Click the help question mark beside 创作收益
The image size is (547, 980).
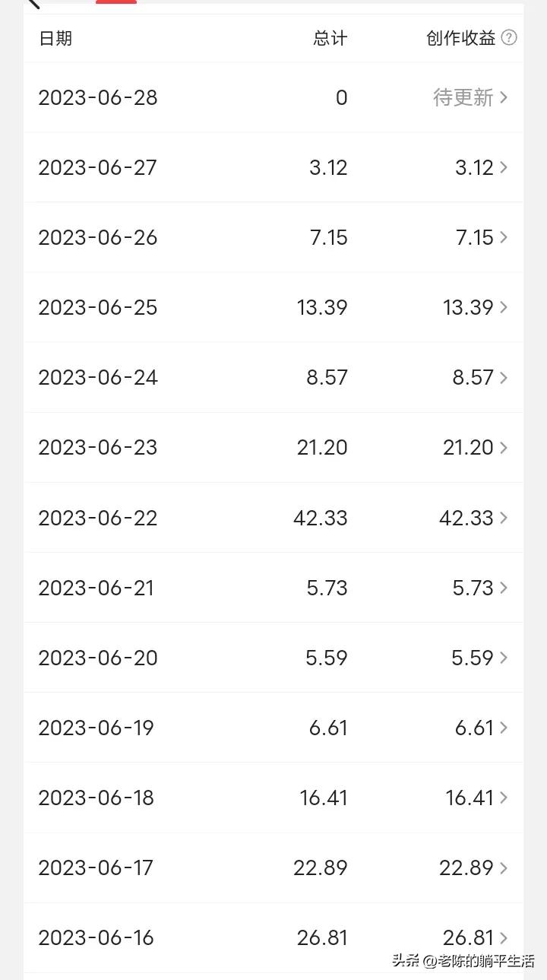point(509,38)
